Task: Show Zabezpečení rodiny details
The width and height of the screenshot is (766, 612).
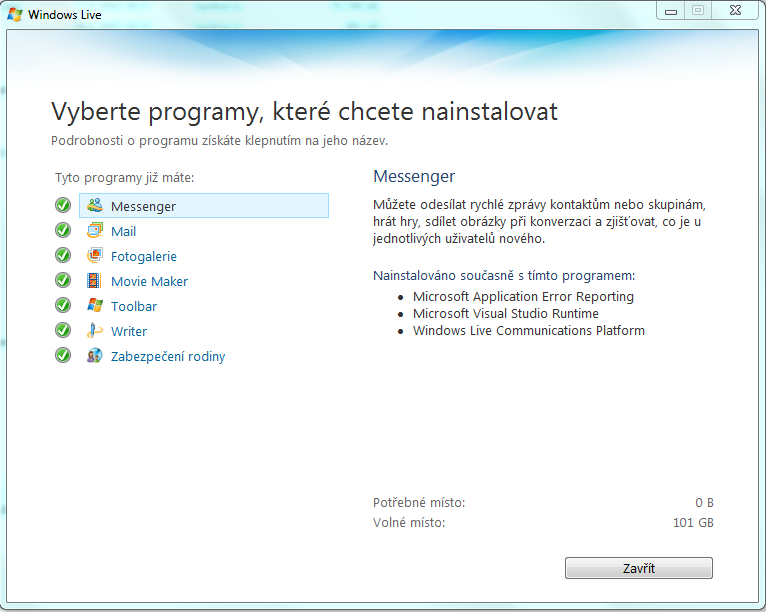Action: pos(168,357)
